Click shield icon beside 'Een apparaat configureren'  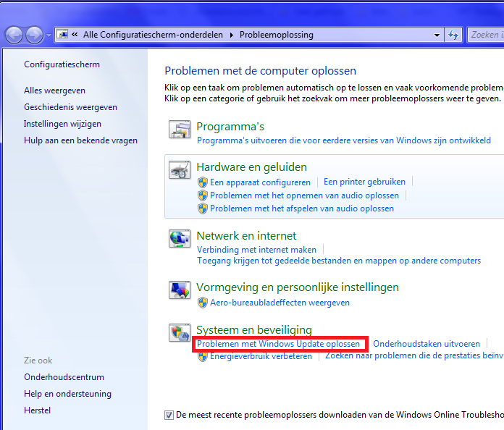203,182
